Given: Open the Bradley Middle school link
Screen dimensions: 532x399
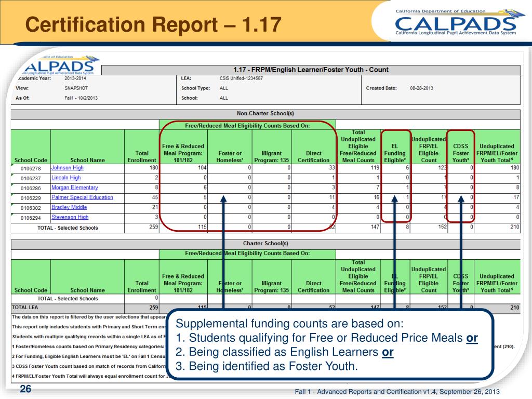Looking at the screenshot, I should pos(69,207).
